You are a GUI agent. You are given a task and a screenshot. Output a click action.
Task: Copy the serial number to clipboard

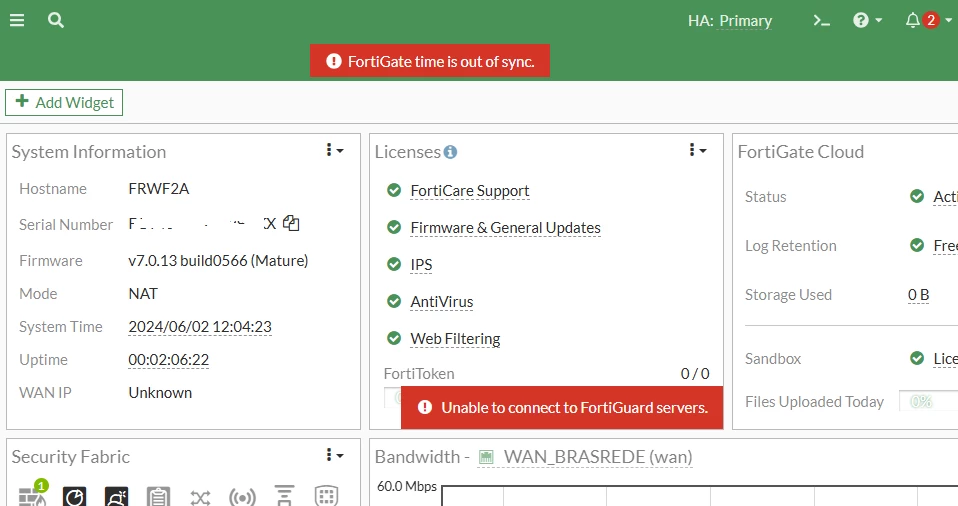(291, 224)
